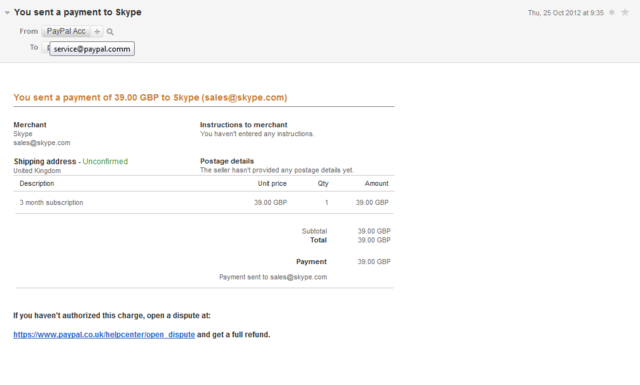This screenshot has width=640, height=385.
Task: Click the Payment sent to sales@skype.com text
Action: click(x=273, y=277)
